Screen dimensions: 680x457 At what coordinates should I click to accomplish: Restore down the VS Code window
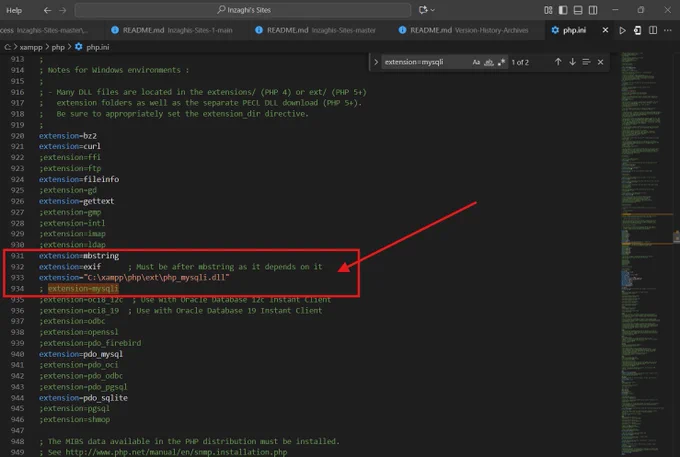click(641, 10)
